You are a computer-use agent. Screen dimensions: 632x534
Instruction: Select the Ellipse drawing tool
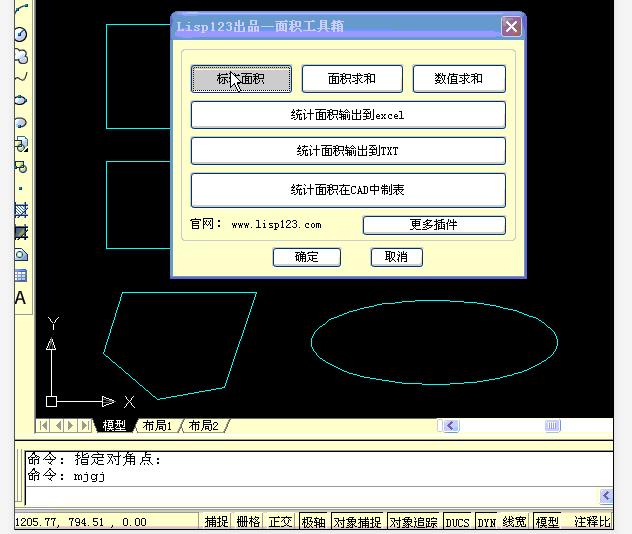click(21, 100)
